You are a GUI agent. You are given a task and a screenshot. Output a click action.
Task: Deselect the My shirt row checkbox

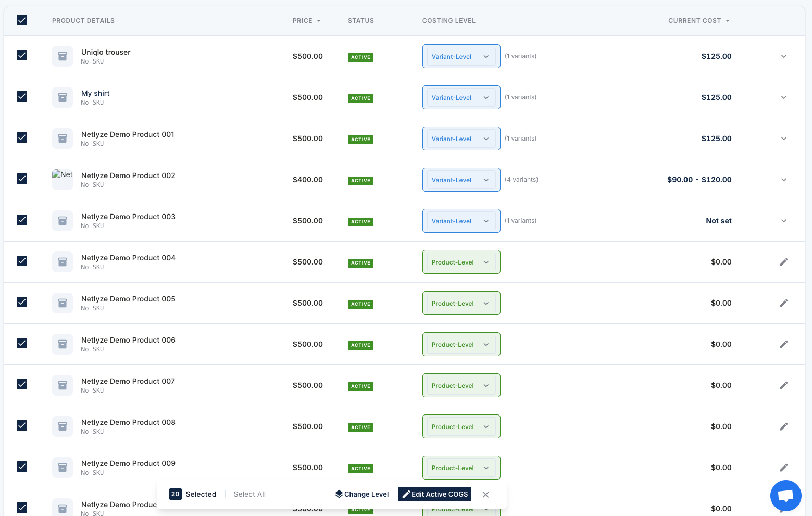[22, 96]
